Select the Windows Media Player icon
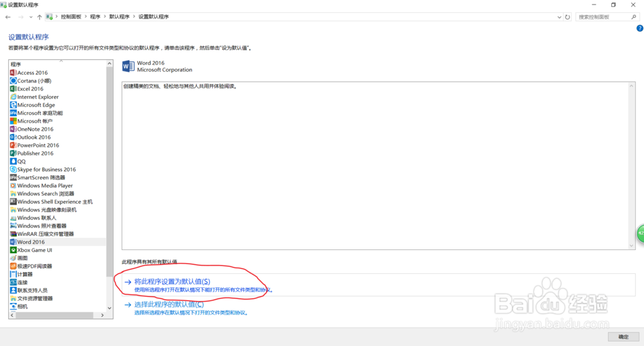This screenshot has height=346, width=644. pos(13,186)
